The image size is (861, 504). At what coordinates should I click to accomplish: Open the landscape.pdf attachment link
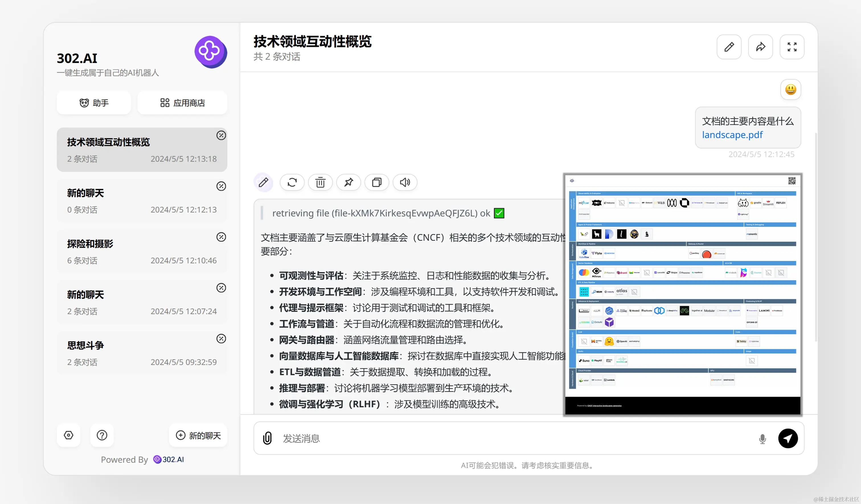732,135
